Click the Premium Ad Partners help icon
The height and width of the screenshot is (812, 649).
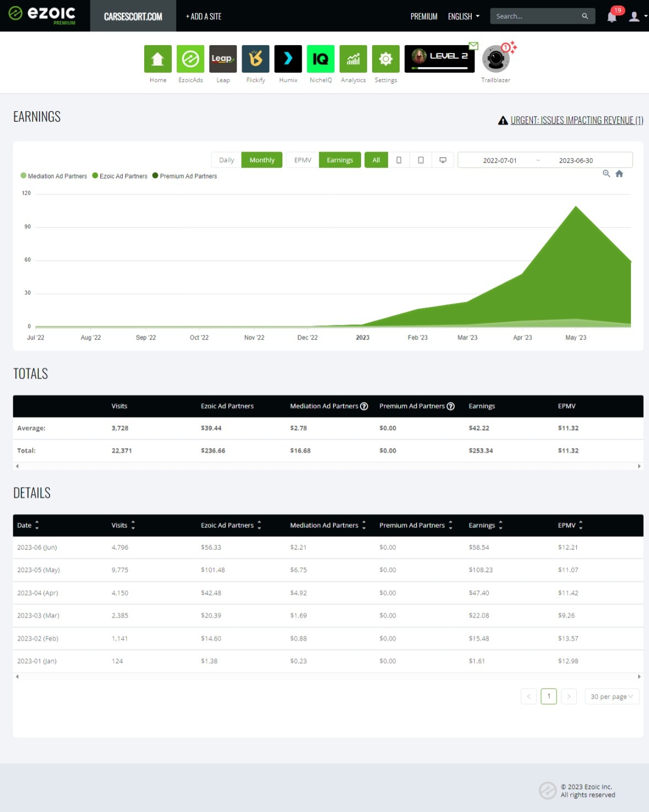451,406
